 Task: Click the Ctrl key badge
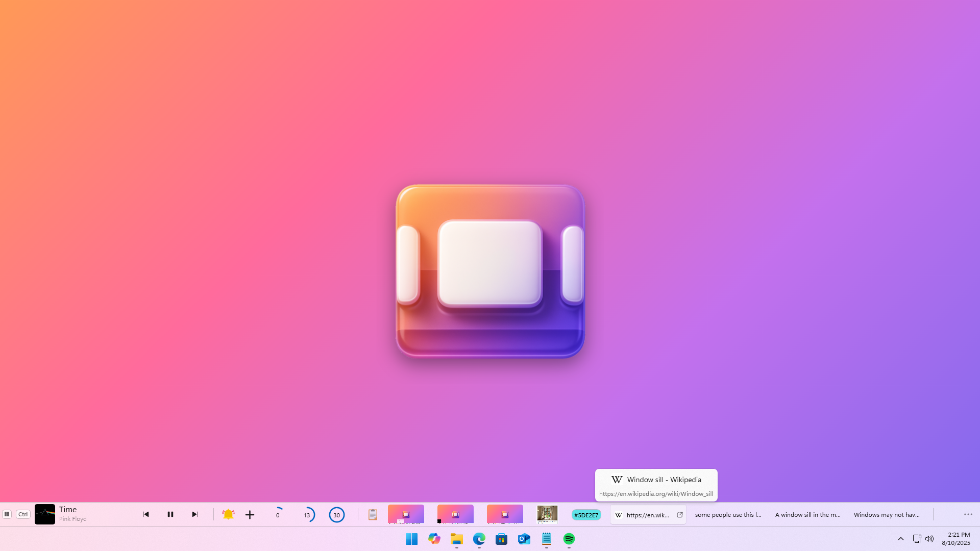(x=23, y=514)
